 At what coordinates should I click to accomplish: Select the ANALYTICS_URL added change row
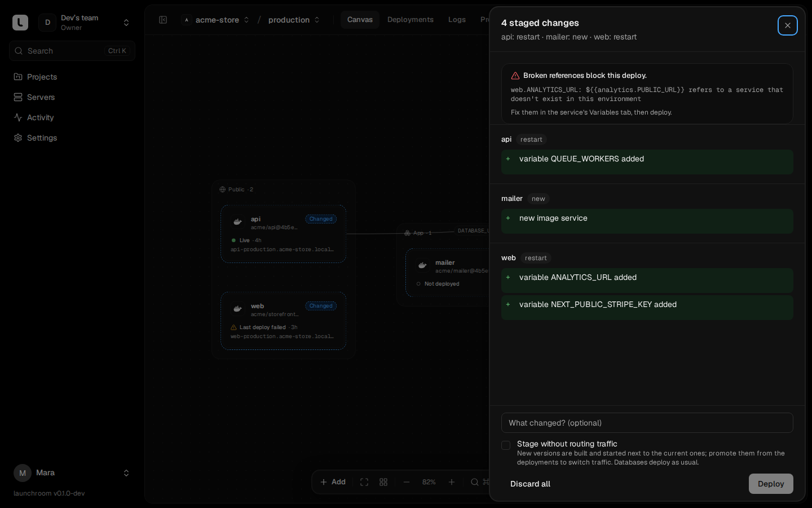pos(647,281)
